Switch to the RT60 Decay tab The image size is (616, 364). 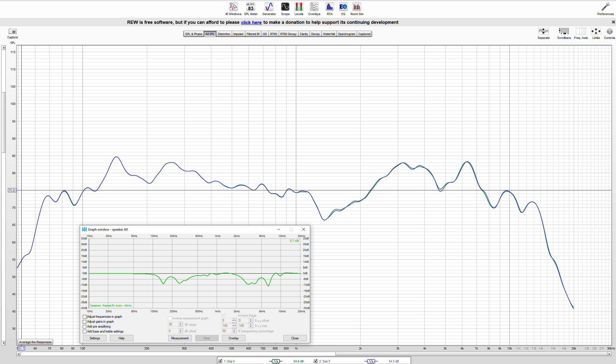tap(288, 34)
